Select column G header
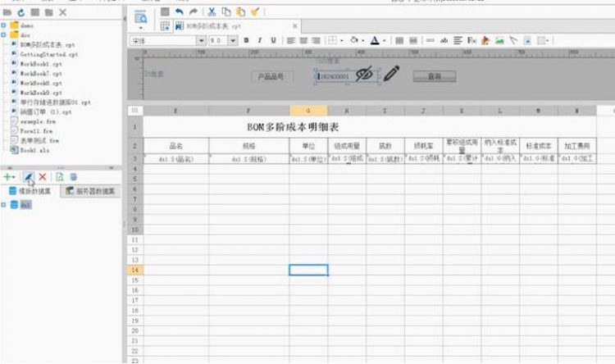The width and height of the screenshot is (615, 364). click(308, 111)
